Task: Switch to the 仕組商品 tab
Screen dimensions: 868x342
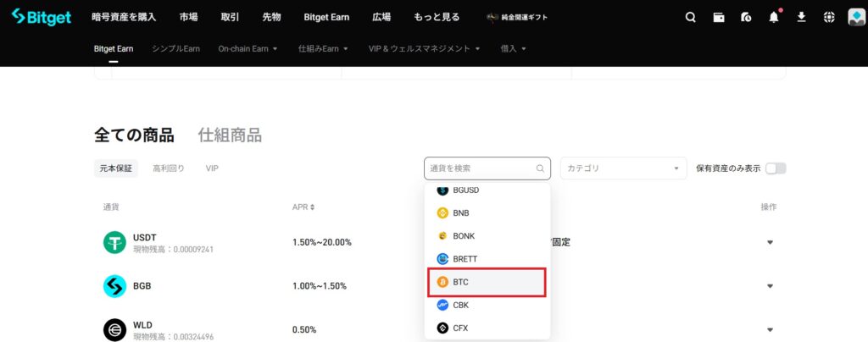Action: coord(230,135)
